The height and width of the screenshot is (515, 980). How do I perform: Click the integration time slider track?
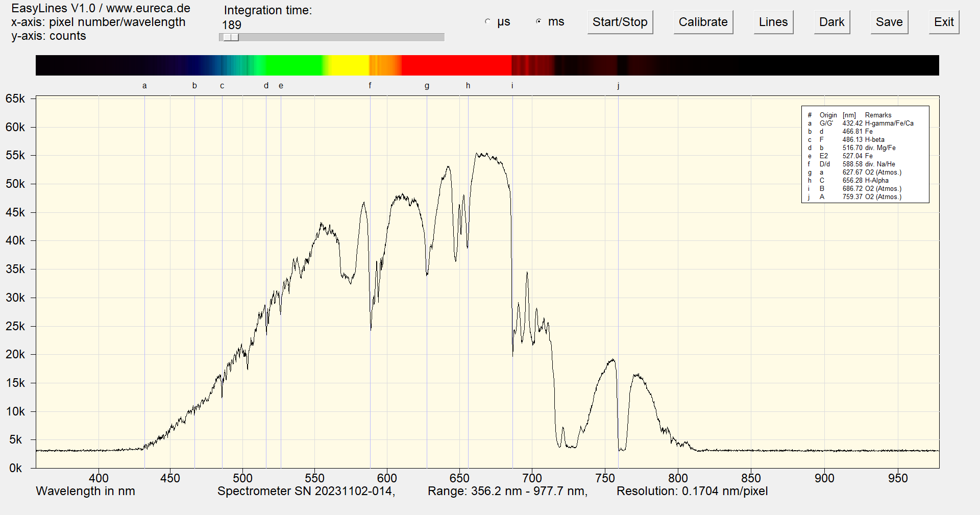click(332, 37)
